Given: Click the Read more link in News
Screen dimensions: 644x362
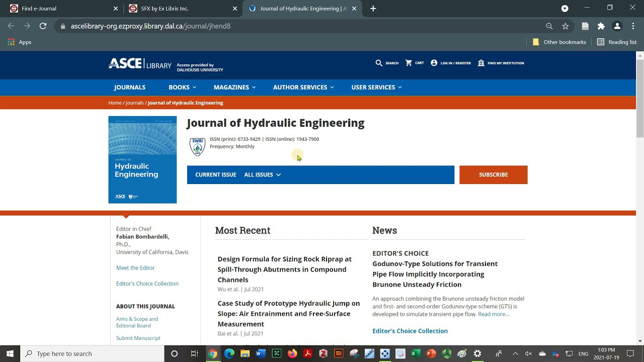Looking at the screenshot, I should tap(494, 314).
